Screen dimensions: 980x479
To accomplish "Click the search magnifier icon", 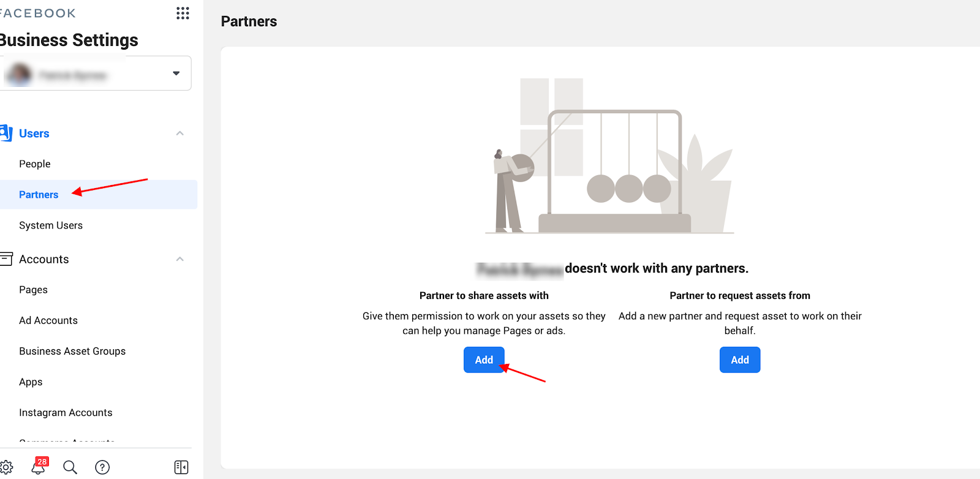I will coord(70,467).
